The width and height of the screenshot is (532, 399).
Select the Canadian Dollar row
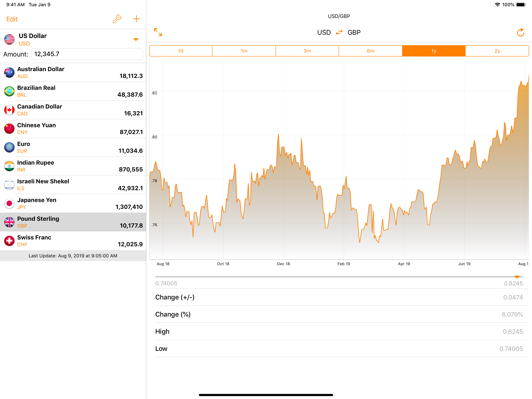click(73, 110)
